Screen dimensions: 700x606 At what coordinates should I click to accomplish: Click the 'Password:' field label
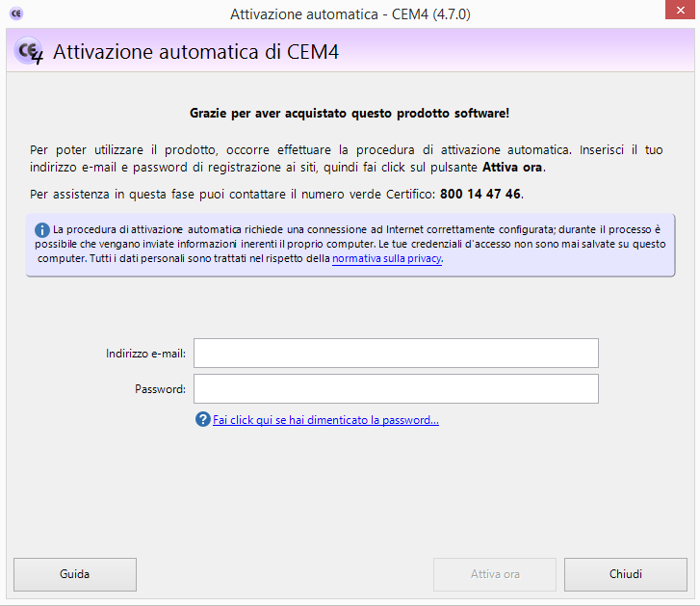(160, 389)
